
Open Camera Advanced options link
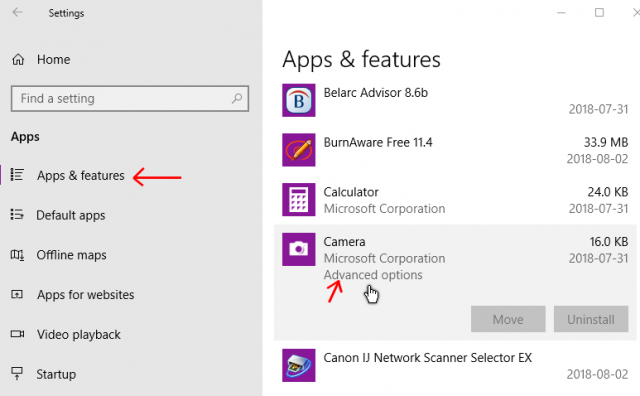(373, 275)
